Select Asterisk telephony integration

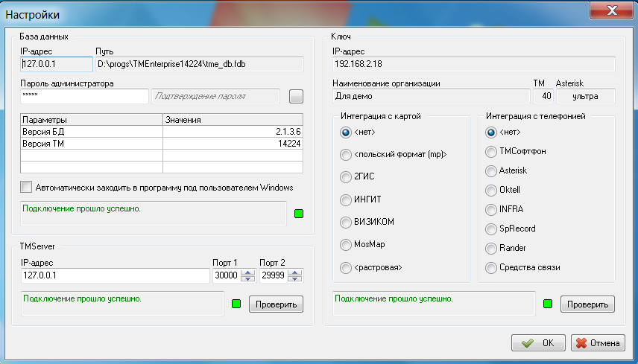coord(490,170)
